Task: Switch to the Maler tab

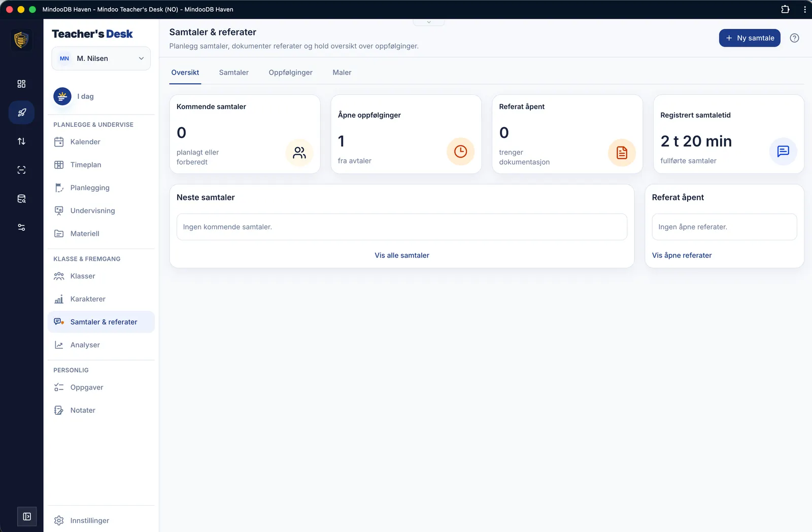Action: [x=342, y=73]
